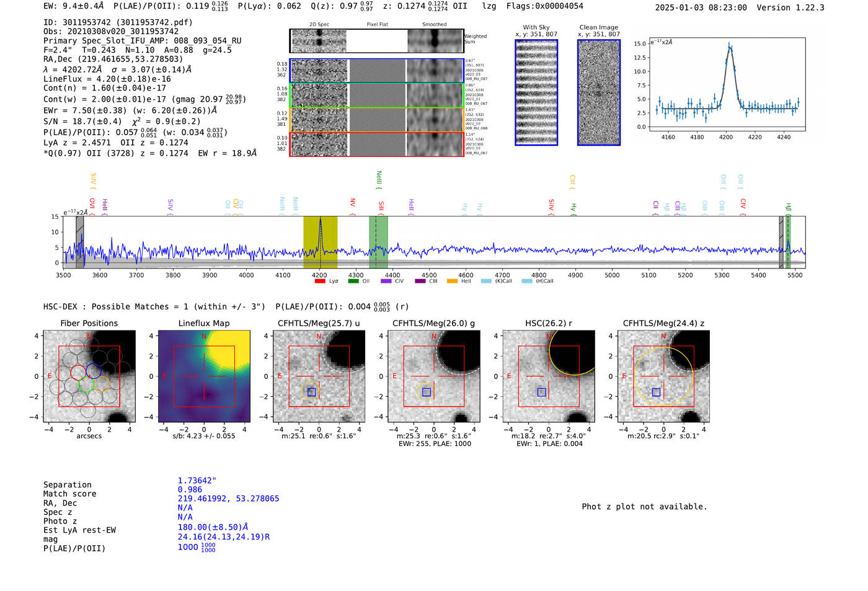Click the Obs: 20210308v020_3011953742 line
This screenshot has height=591, width=868.
tap(111, 32)
